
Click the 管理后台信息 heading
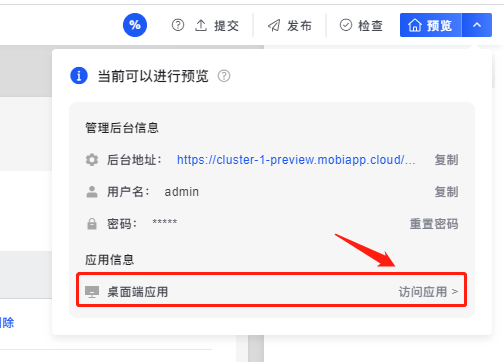[122, 128]
